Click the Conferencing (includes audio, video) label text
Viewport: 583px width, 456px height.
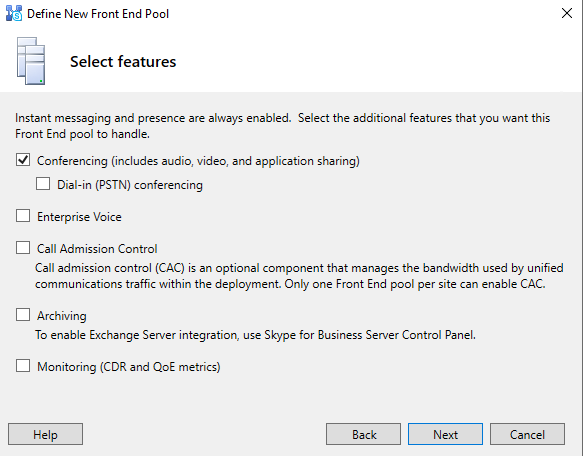(198, 161)
